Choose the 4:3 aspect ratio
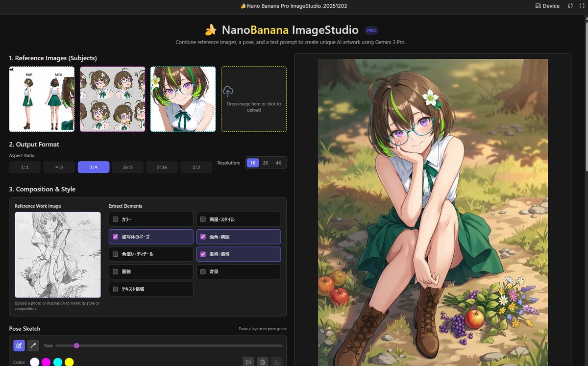 tap(59, 167)
